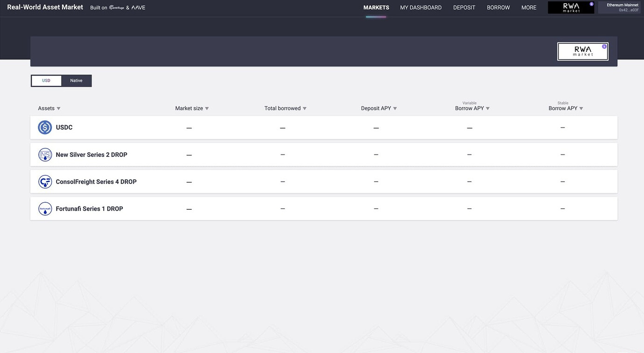Sort by Stable Borrow APY arrow
This screenshot has width=644, height=353.
click(x=581, y=108)
